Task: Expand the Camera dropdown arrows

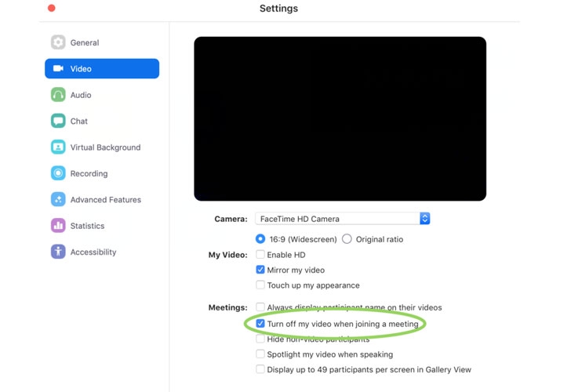Action: 424,219
